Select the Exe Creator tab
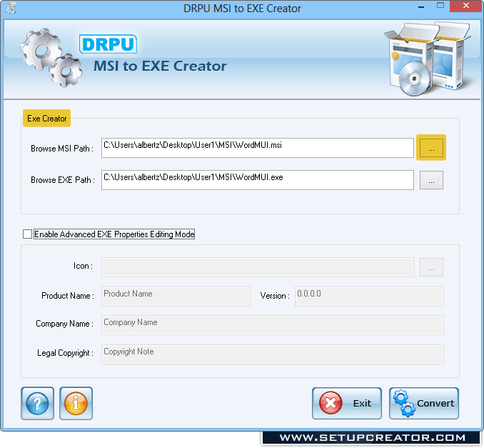This screenshot has width=484, height=448. (46, 119)
